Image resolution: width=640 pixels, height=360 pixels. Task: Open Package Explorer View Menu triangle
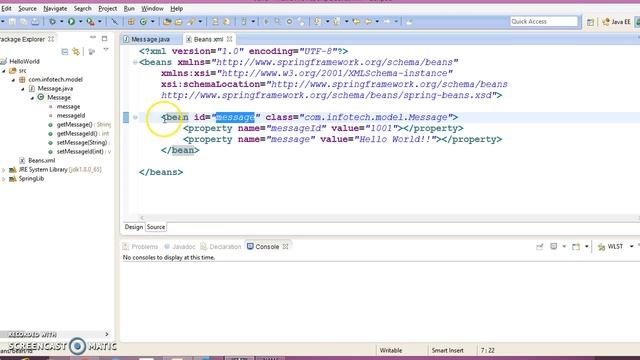point(106,50)
